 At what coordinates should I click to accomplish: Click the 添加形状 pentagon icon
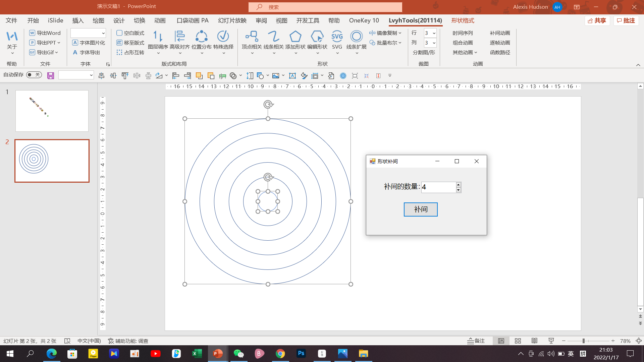click(x=295, y=37)
